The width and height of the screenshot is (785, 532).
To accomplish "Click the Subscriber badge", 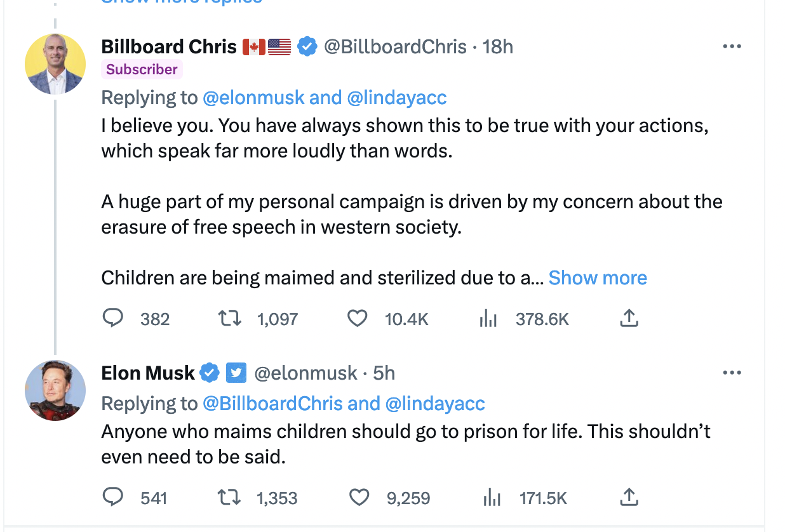I will [142, 70].
